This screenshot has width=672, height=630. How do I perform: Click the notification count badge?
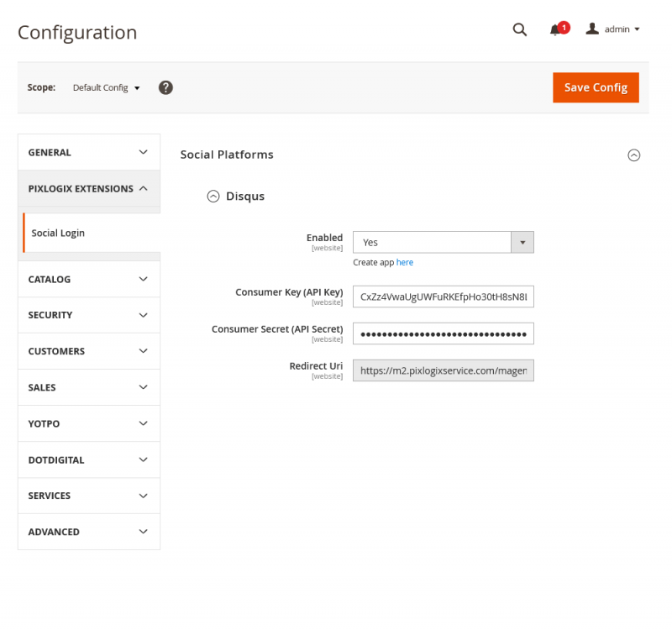564,24
